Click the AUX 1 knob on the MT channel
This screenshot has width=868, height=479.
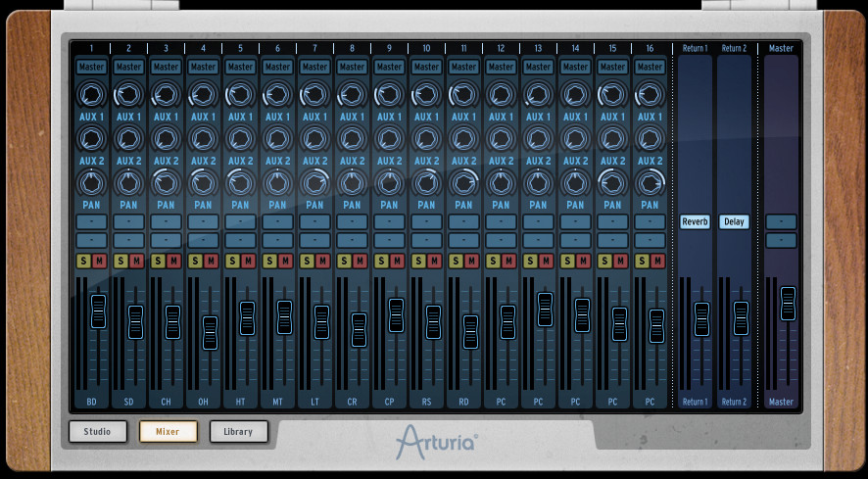click(277, 94)
